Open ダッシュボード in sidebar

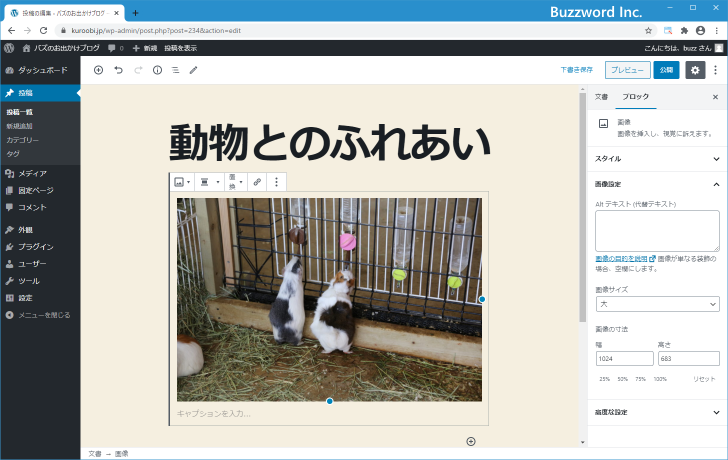tap(40, 70)
